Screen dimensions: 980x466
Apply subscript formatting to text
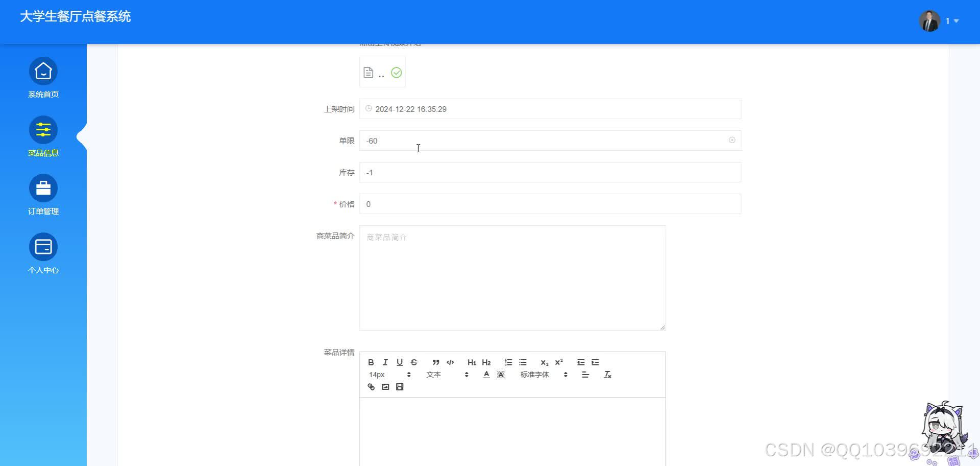544,362
